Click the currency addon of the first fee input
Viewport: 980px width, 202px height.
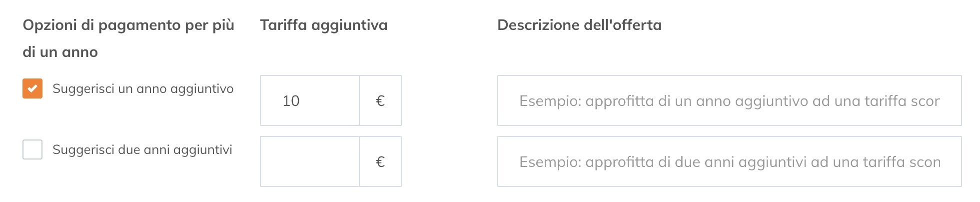(x=380, y=101)
